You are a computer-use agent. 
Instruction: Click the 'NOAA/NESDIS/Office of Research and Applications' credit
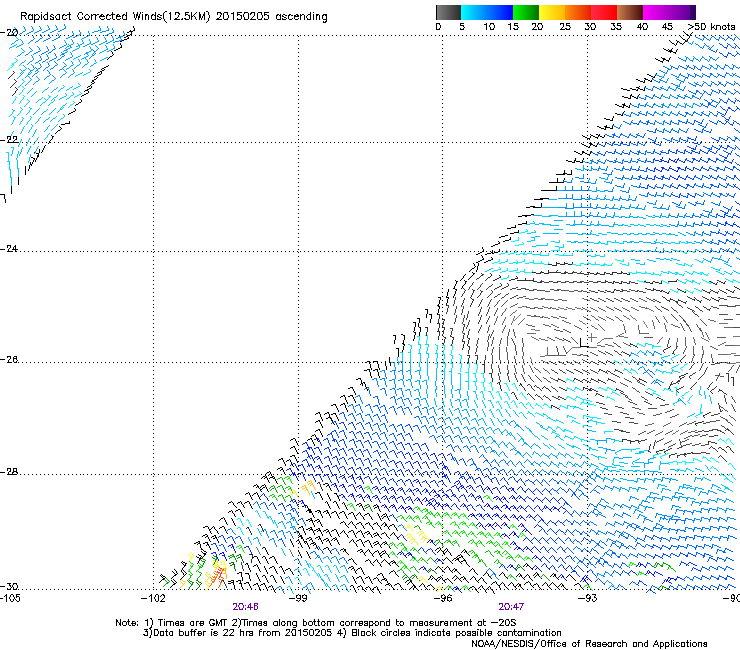click(589, 644)
